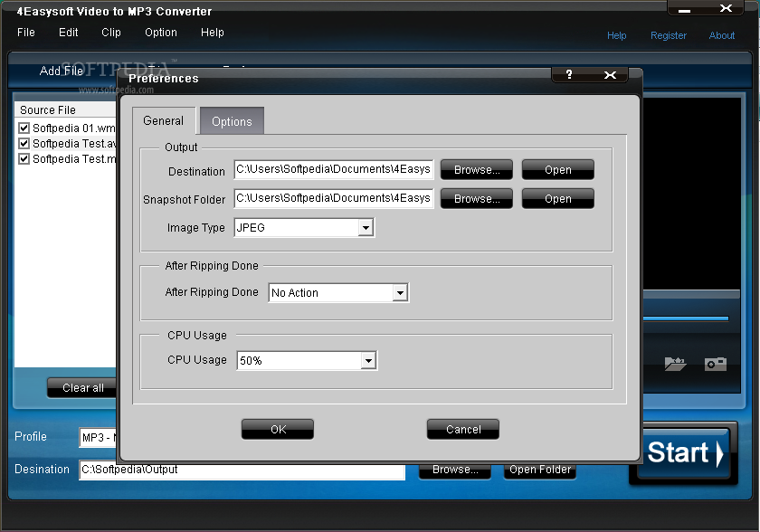Click the Open Folder button in main window
Viewport: 760px width, 532px height.
tap(540, 470)
